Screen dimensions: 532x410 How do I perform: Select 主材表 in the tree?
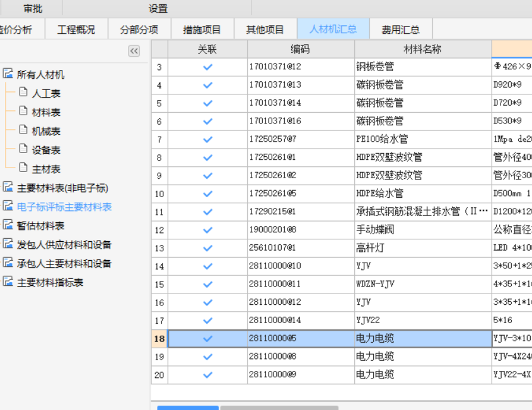click(46, 169)
